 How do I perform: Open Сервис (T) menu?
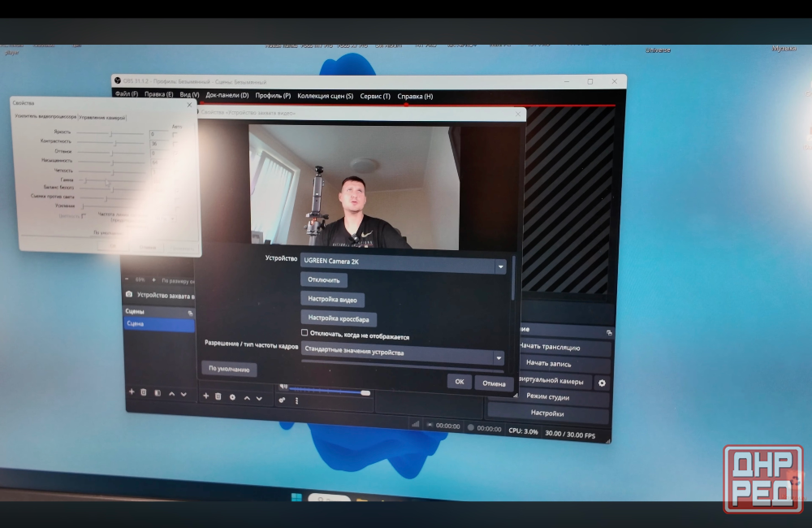[x=375, y=97]
